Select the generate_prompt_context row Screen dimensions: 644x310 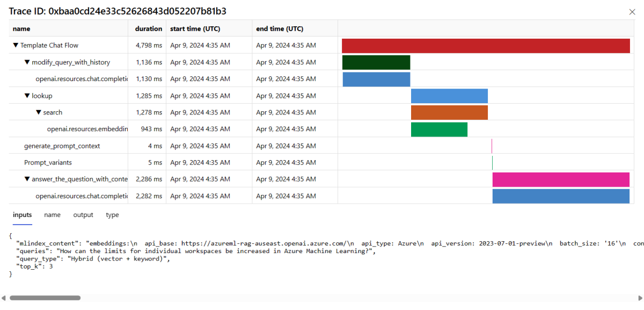click(62, 146)
